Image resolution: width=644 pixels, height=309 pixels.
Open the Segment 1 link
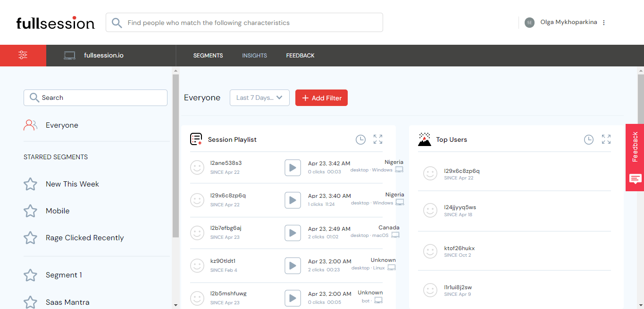[64, 275]
